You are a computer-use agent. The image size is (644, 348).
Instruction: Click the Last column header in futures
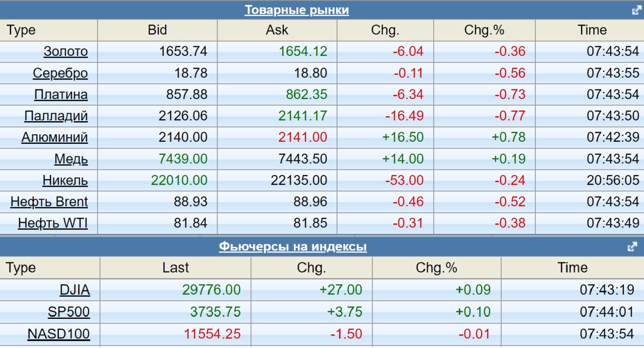[175, 268]
